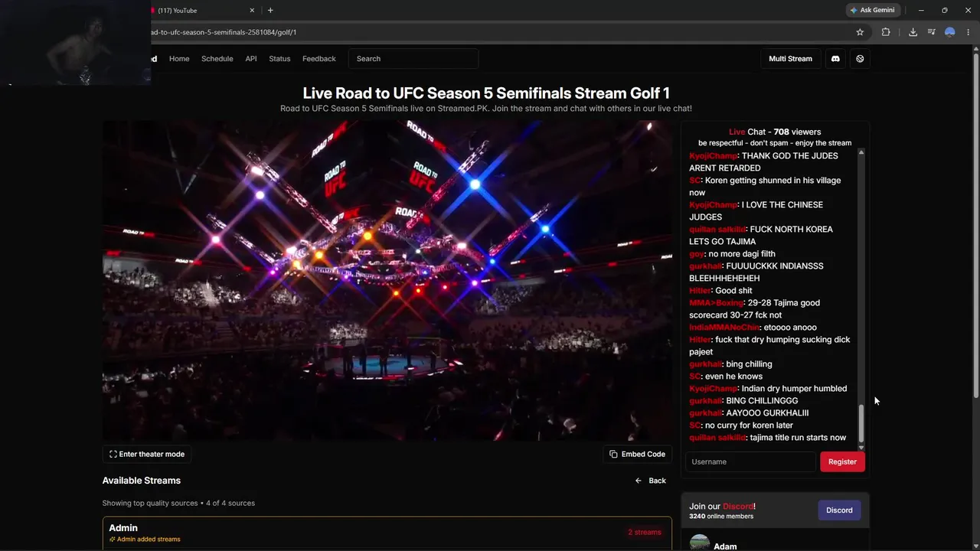Image resolution: width=980 pixels, height=551 pixels.
Task: Click the 'Adam' name below Discord panel
Action: pos(725,546)
